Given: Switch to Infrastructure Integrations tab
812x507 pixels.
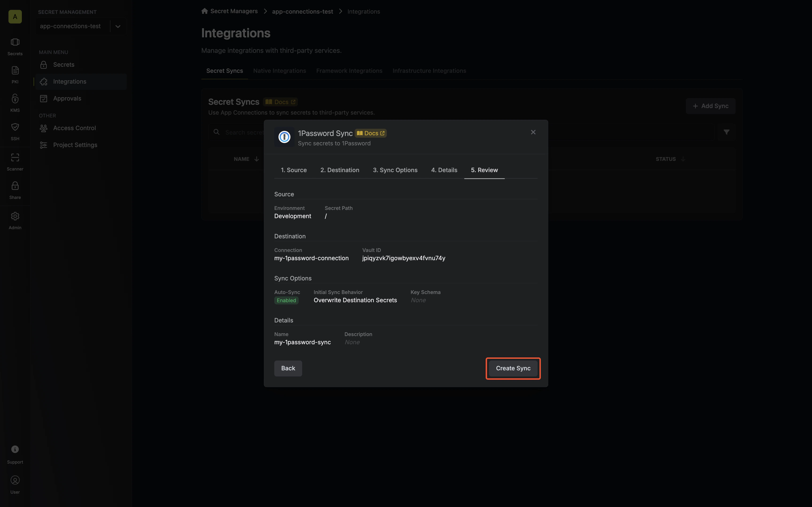Looking at the screenshot, I should point(429,71).
